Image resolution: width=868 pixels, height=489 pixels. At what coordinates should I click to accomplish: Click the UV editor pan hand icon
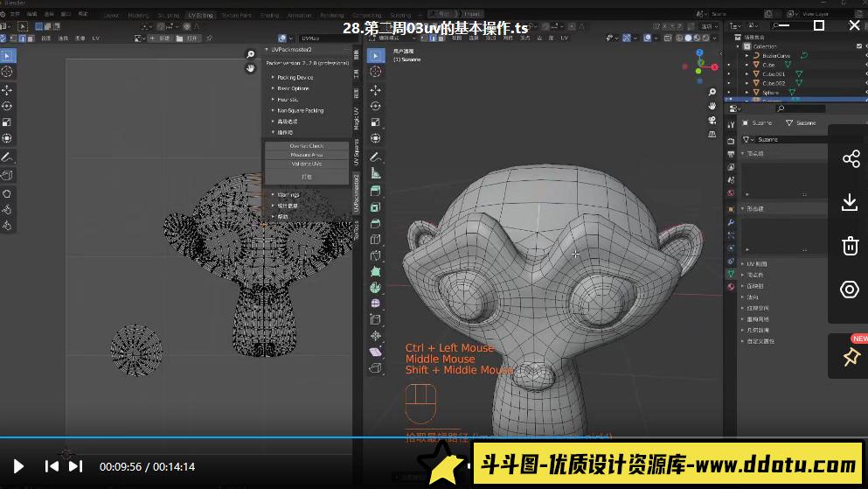click(250, 68)
